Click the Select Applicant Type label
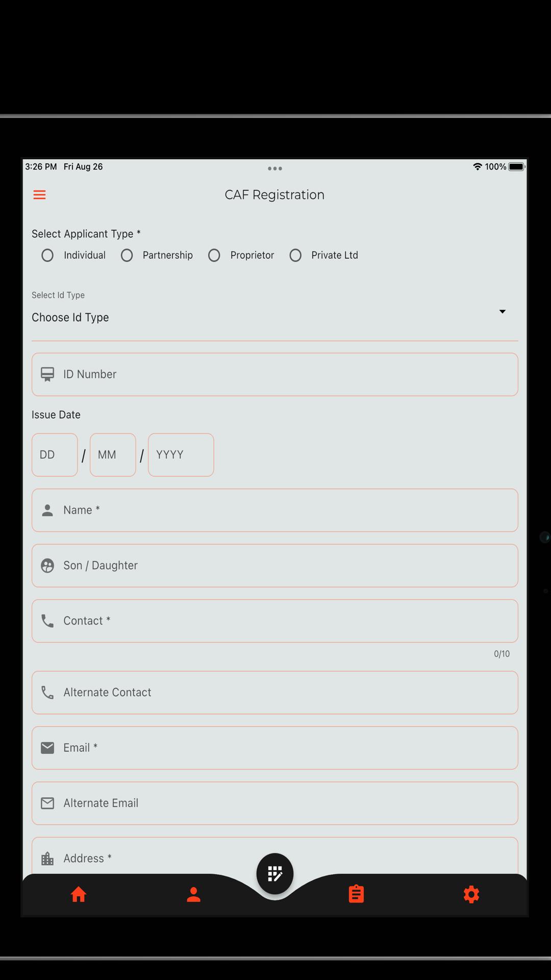 pos(86,234)
